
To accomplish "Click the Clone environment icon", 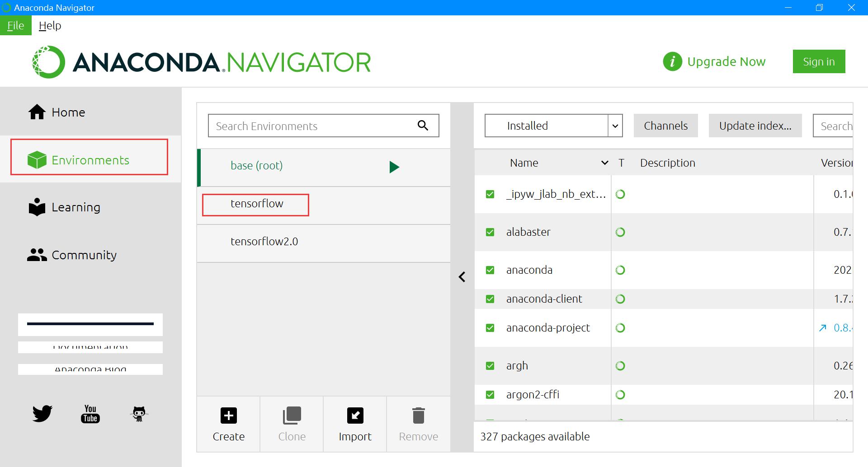I will pyautogui.click(x=292, y=416).
